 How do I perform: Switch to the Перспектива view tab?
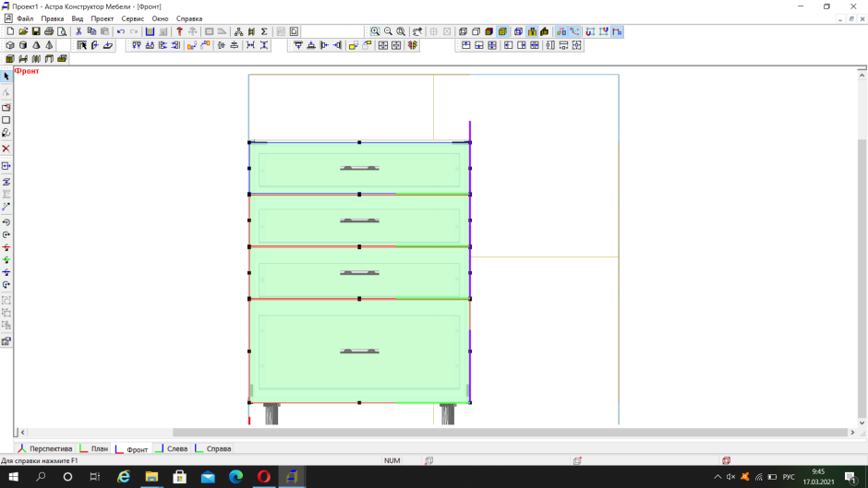(44, 449)
